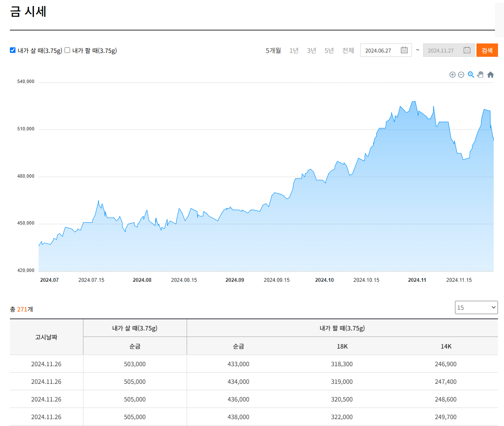Check the 내가 팔 때(3.75g) checkbox

click(67, 50)
